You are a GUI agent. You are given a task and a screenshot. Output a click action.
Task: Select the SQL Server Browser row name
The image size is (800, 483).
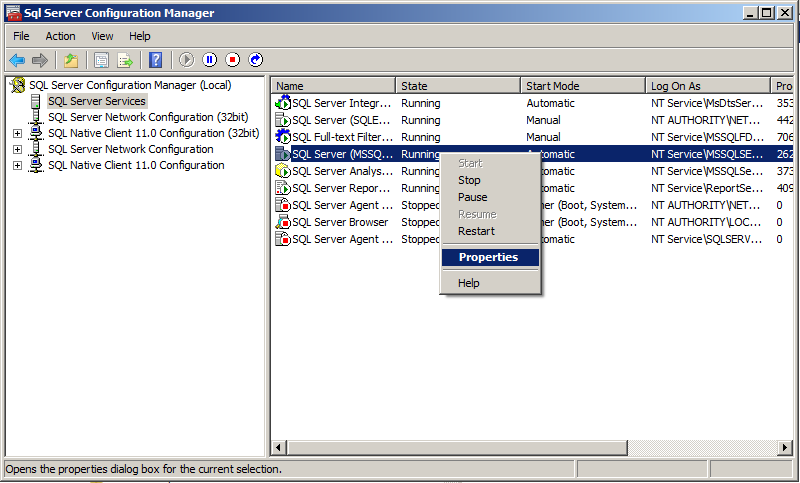[340, 222]
